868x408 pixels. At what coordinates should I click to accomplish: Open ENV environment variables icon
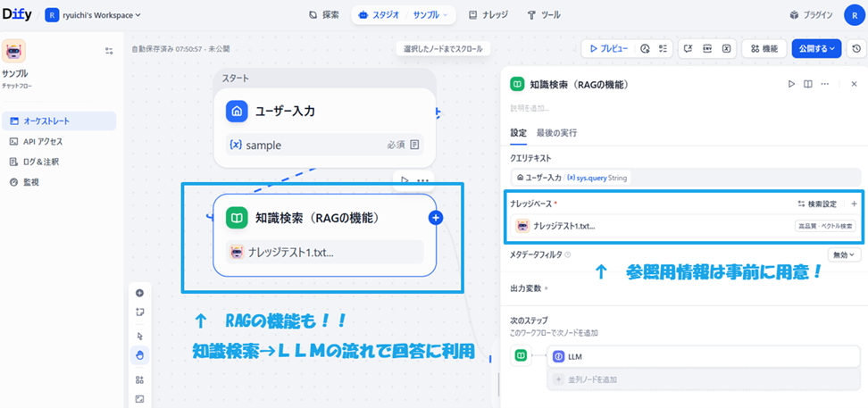pos(707,49)
